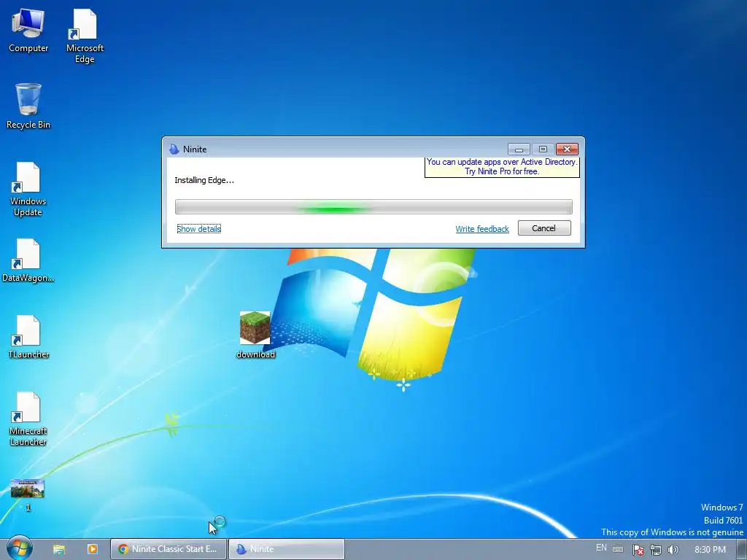Cancel the Ninite installation

[544, 228]
